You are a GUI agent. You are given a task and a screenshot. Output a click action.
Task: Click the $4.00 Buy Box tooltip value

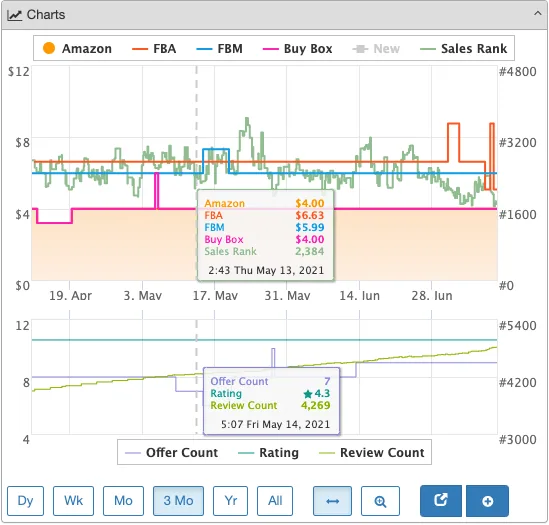click(x=310, y=240)
